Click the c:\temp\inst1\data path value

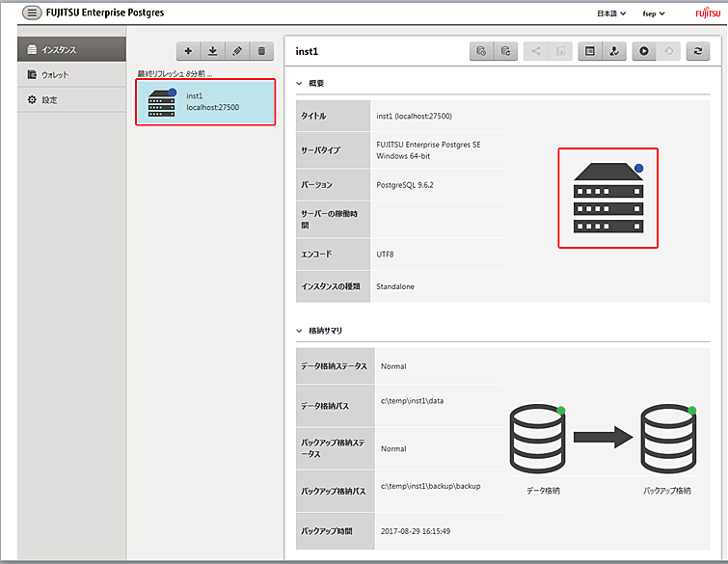[x=412, y=401]
